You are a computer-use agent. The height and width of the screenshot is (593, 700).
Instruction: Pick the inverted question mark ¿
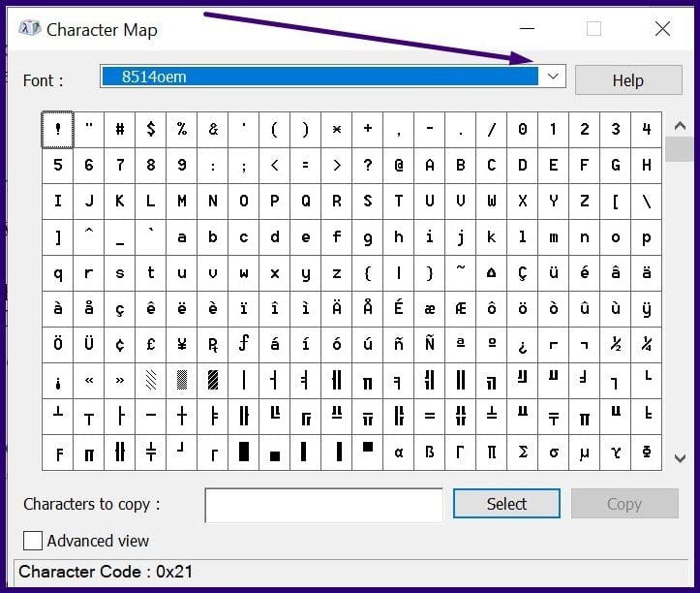click(523, 344)
